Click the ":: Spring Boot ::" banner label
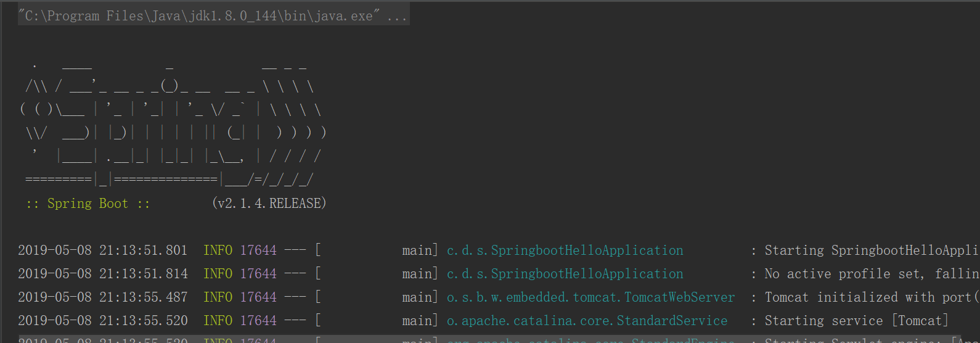The height and width of the screenshot is (343, 980). tap(88, 204)
